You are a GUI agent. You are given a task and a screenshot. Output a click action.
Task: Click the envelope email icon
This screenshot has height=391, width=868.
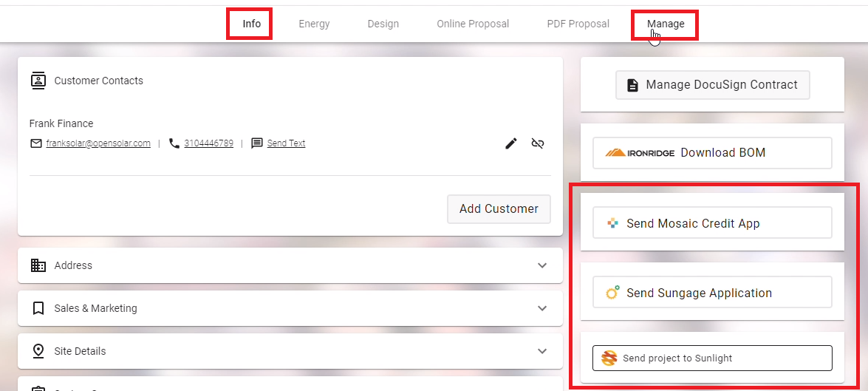coord(36,143)
